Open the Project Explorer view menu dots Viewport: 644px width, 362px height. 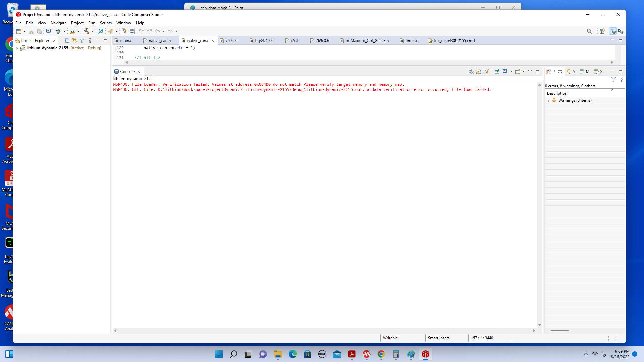coord(90,40)
